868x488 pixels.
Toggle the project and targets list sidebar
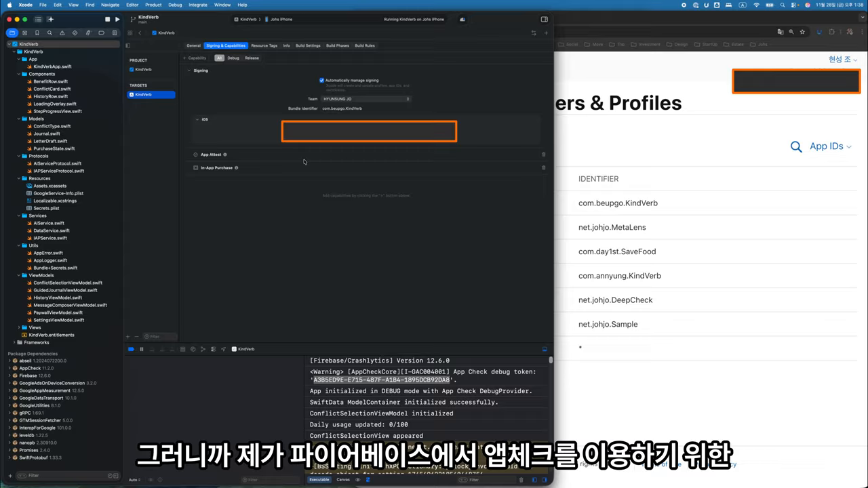(128, 45)
